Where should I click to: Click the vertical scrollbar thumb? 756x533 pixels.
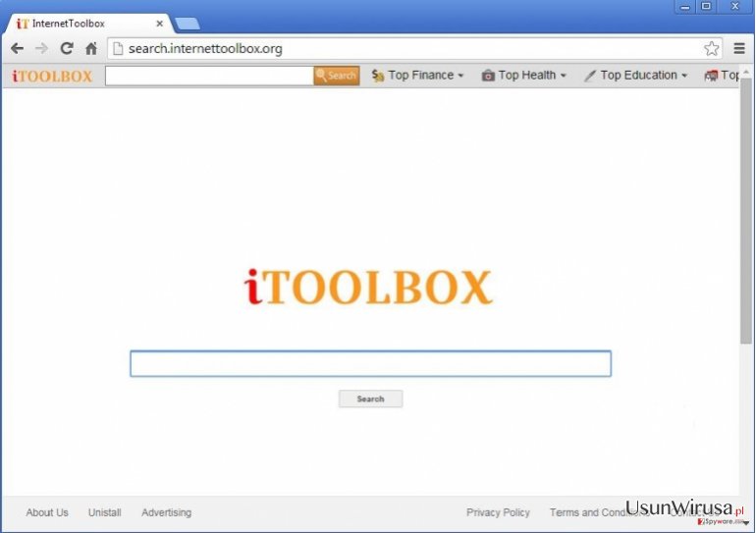pyautogui.click(x=746, y=211)
